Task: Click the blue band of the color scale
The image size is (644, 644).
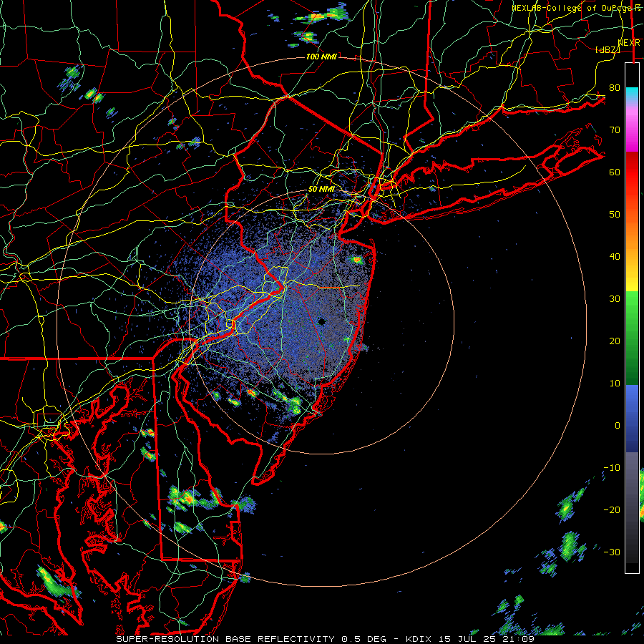Action: 632,418
